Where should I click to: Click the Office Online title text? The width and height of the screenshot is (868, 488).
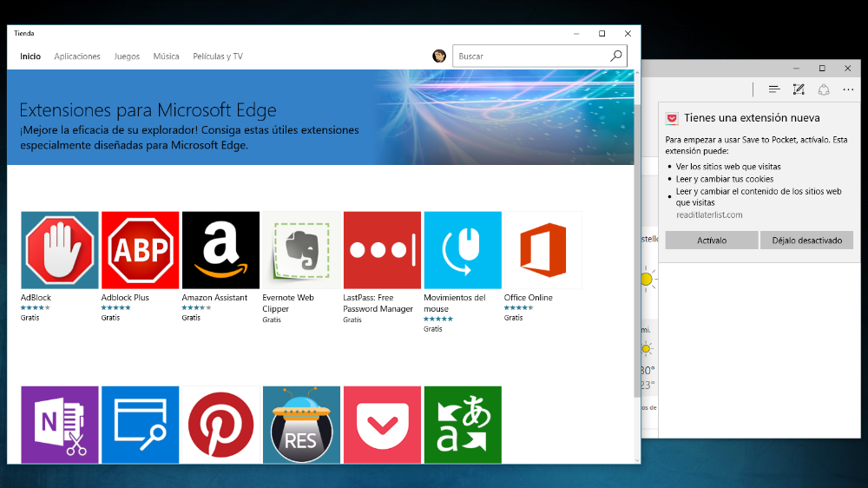tap(528, 298)
